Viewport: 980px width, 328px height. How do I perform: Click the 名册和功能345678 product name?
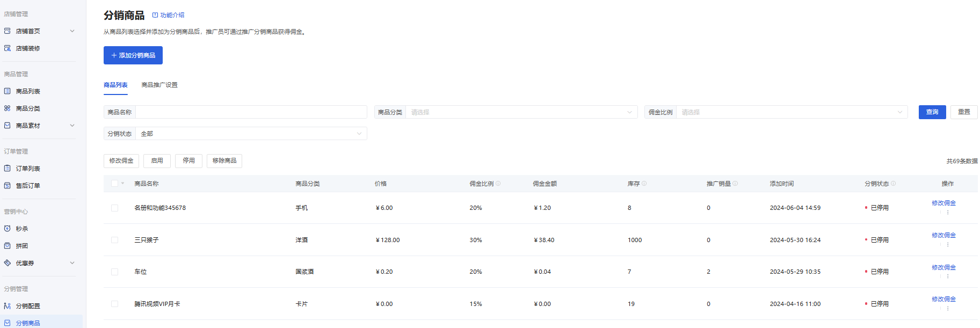[160, 208]
